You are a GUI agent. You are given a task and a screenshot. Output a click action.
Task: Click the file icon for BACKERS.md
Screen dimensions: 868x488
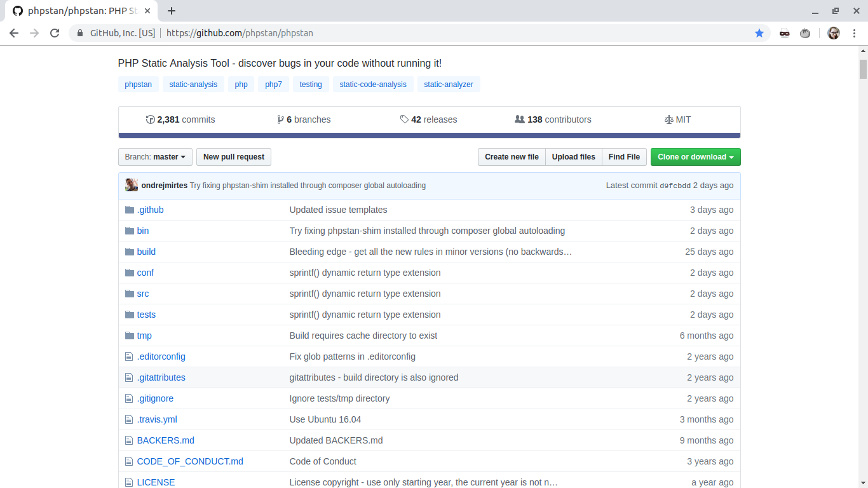click(x=129, y=440)
